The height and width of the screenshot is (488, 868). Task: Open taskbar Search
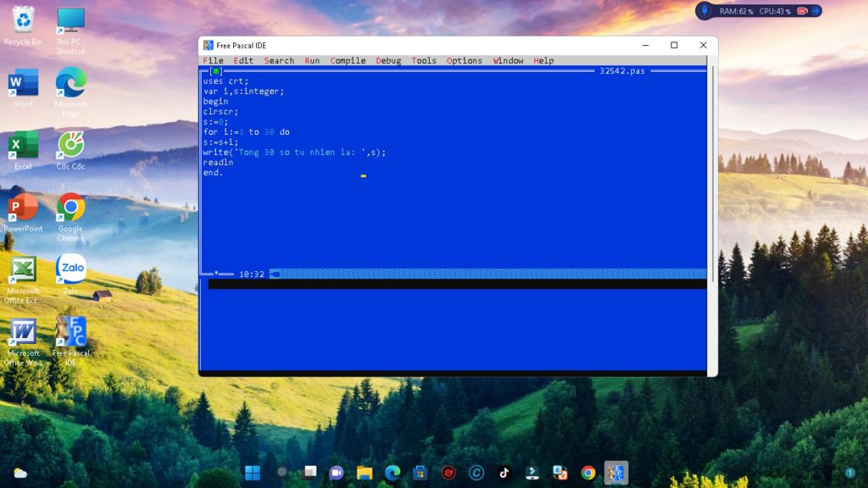281,473
